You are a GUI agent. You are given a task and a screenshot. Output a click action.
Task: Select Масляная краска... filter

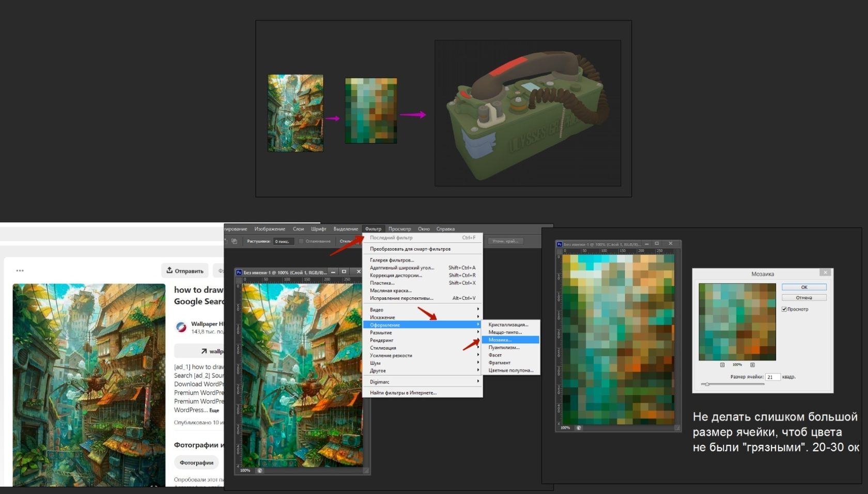click(423, 290)
